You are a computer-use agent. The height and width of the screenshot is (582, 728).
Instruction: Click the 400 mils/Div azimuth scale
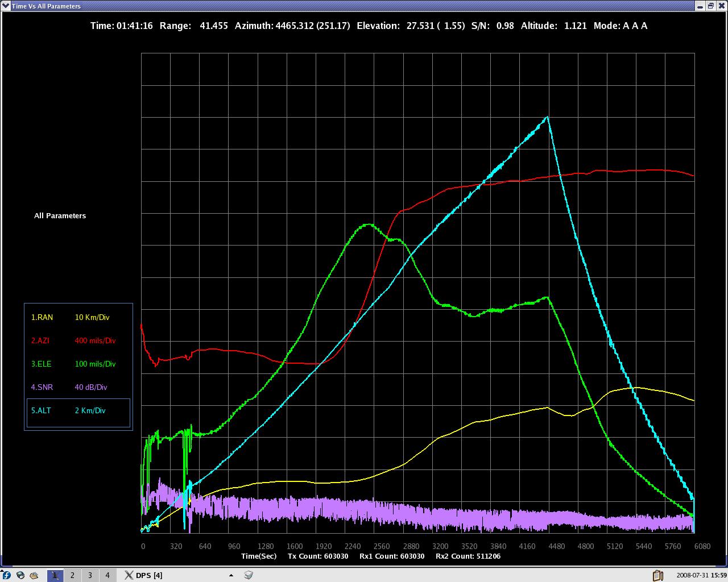(x=95, y=340)
